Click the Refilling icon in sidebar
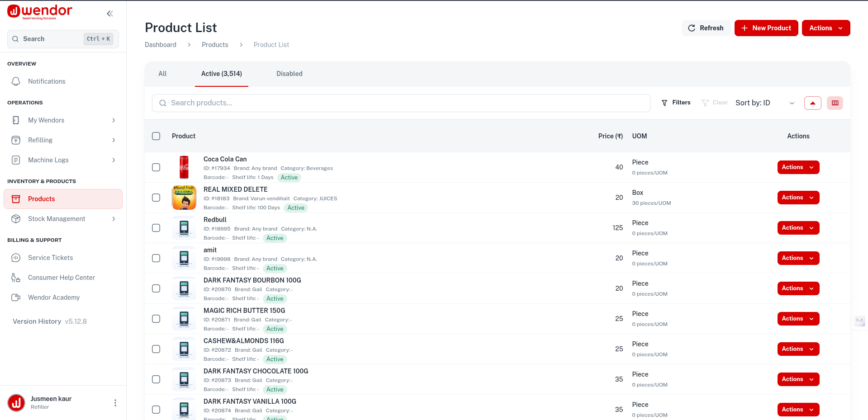The width and height of the screenshot is (868, 420). pos(16,140)
